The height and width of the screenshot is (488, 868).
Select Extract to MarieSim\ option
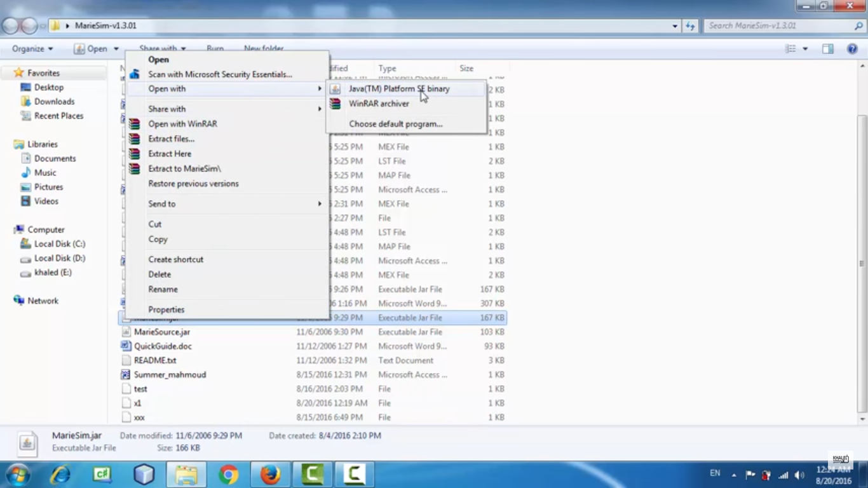(x=184, y=168)
